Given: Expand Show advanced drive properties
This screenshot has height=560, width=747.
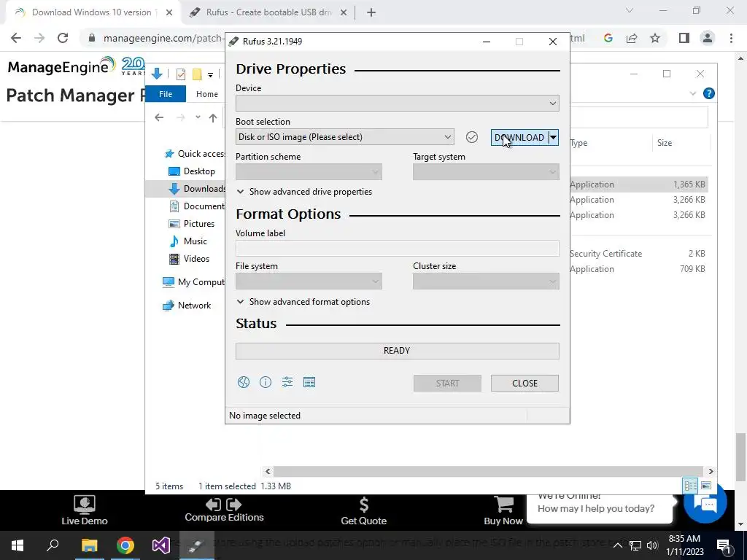Looking at the screenshot, I should pyautogui.click(x=304, y=192).
